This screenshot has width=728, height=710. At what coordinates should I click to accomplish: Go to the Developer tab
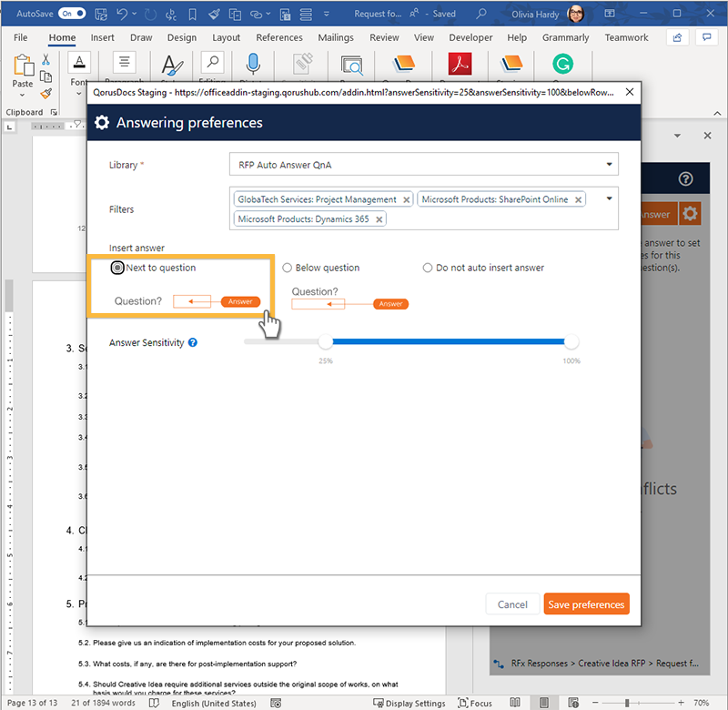(470, 37)
